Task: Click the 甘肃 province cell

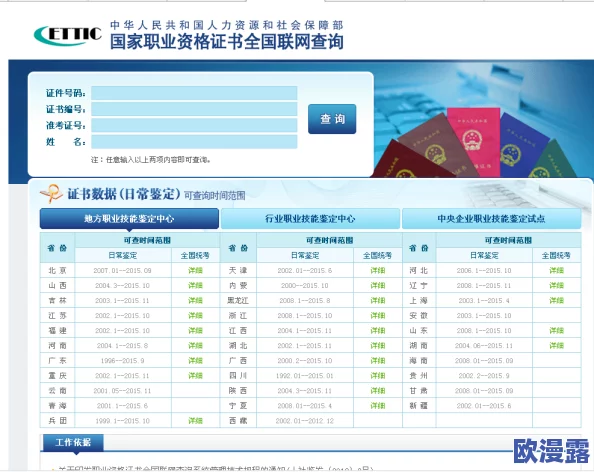Action: pos(419,391)
